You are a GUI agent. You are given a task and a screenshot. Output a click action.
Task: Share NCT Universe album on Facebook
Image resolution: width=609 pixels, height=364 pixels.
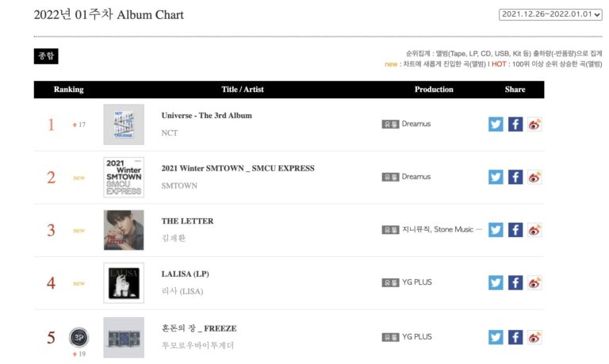[x=515, y=125]
